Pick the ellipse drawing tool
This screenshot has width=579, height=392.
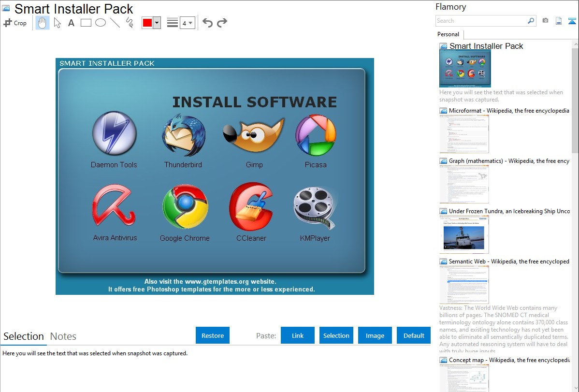pyautogui.click(x=101, y=23)
